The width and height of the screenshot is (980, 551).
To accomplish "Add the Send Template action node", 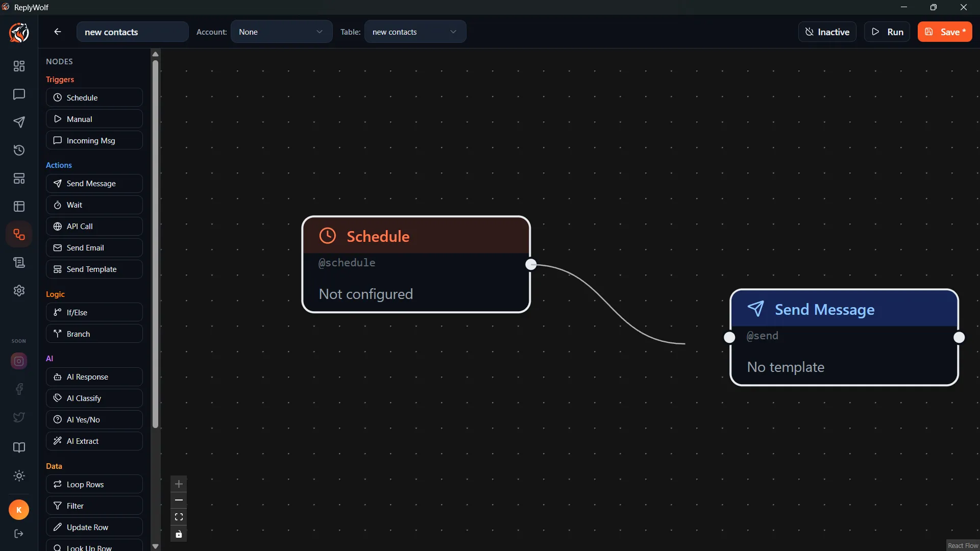I will tap(94, 269).
